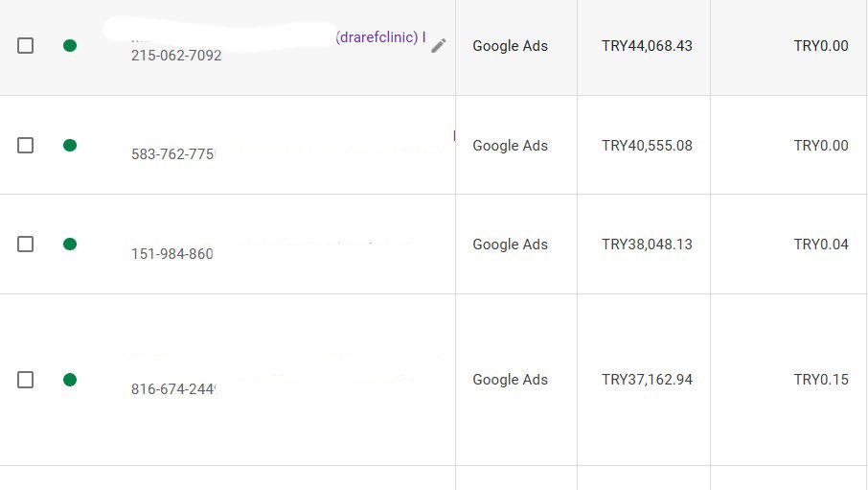
Task: Select the TRY40,555.08 cost cell
Action: tap(644, 145)
